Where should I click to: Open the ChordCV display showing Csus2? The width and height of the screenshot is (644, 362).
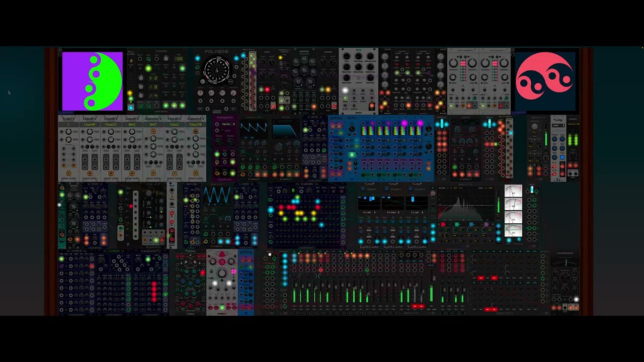click(174, 124)
